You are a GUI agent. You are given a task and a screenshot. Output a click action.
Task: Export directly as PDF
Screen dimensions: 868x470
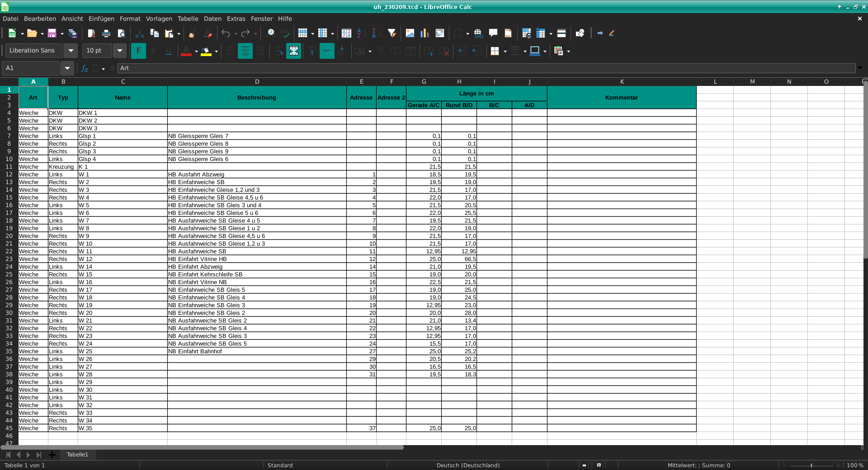pos(91,33)
